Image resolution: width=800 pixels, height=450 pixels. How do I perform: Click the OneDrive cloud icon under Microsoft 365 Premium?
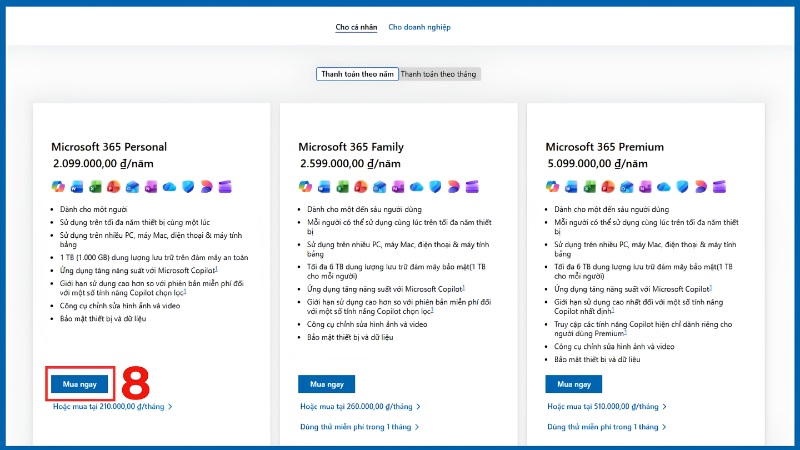click(x=663, y=187)
